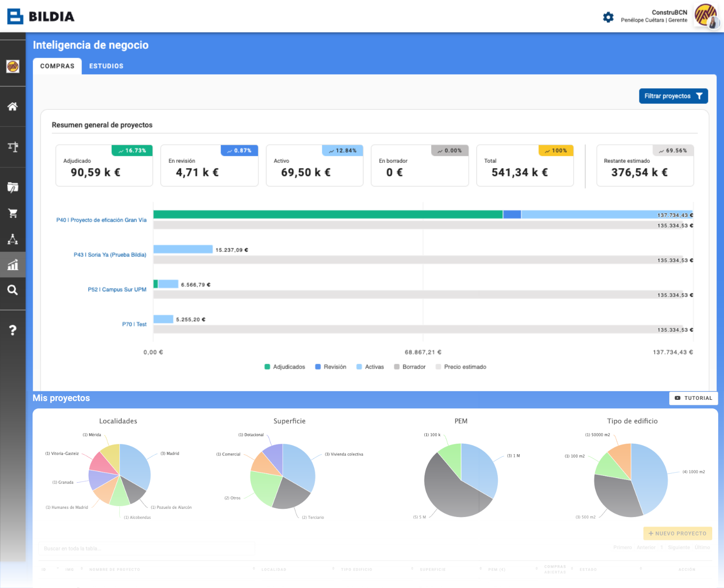Open project P70 Test link
The width and height of the screenshot is (724, 588).
click(x=134, y=324)
